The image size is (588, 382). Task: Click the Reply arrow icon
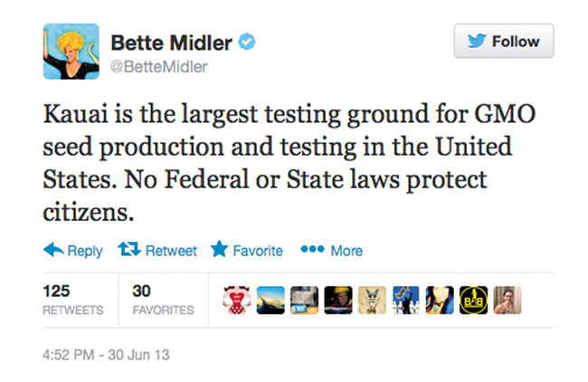coord(53,250)
